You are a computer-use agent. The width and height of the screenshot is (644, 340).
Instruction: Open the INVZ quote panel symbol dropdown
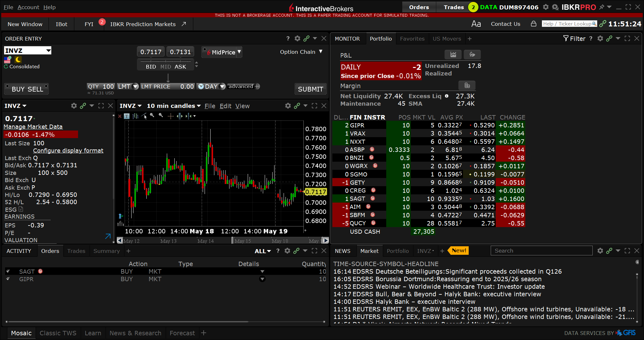15,106
